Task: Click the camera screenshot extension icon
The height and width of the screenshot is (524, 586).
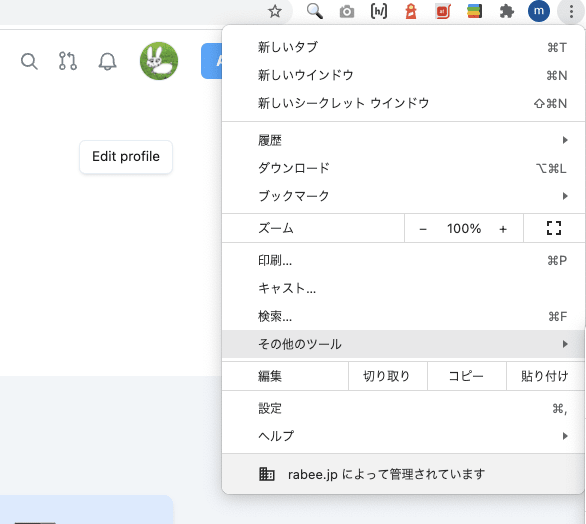Action: (x=347, y=12)
